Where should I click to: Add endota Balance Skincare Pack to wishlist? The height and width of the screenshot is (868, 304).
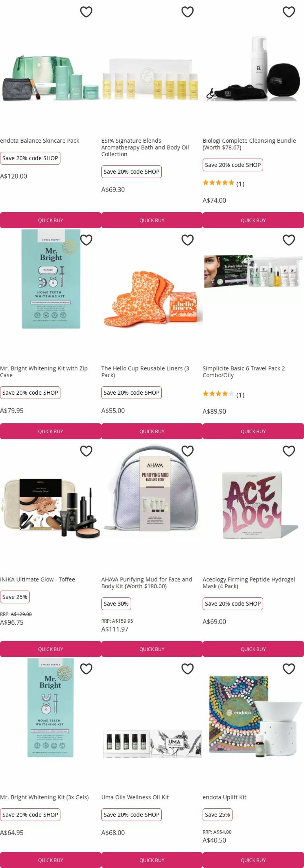86,12
